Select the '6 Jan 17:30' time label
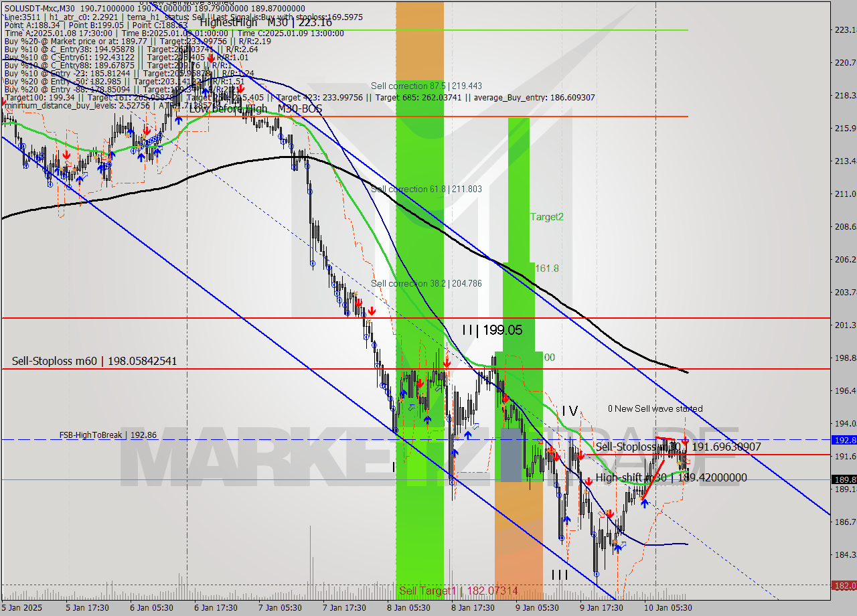The height and width of the screenshot is (616, 857). tap(216, 608)
